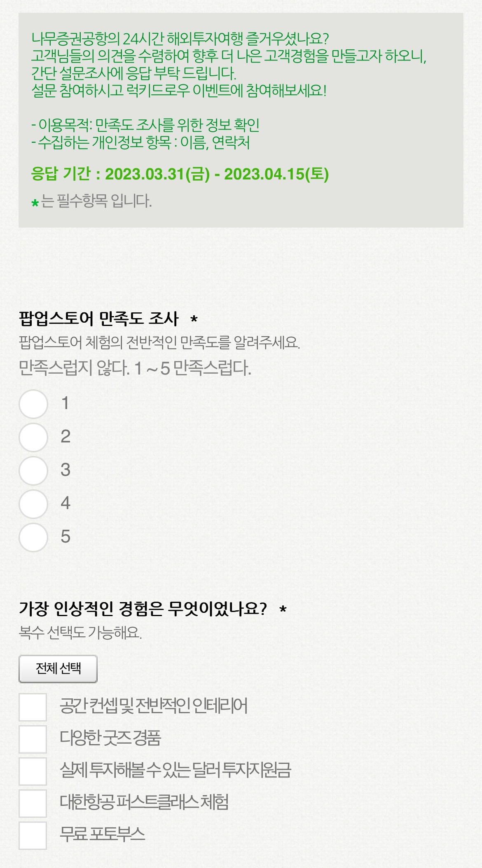Click the 응답 기간 date text

pyautogui.click(x=180, y=174)
